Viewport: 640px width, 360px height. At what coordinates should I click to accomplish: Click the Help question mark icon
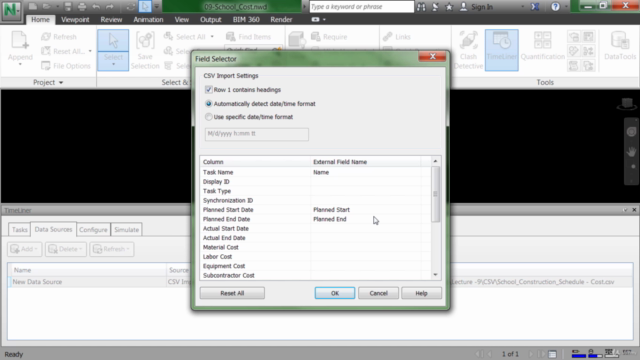point(556,7)
